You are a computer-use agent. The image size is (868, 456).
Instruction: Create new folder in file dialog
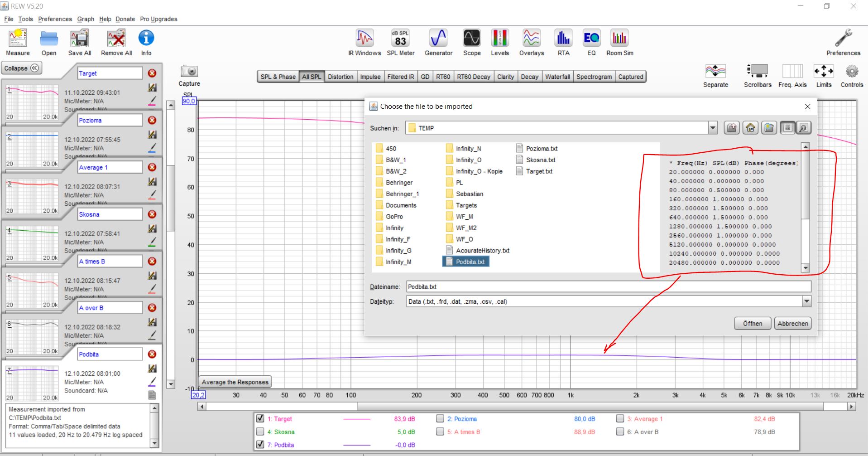pos(769,128)
